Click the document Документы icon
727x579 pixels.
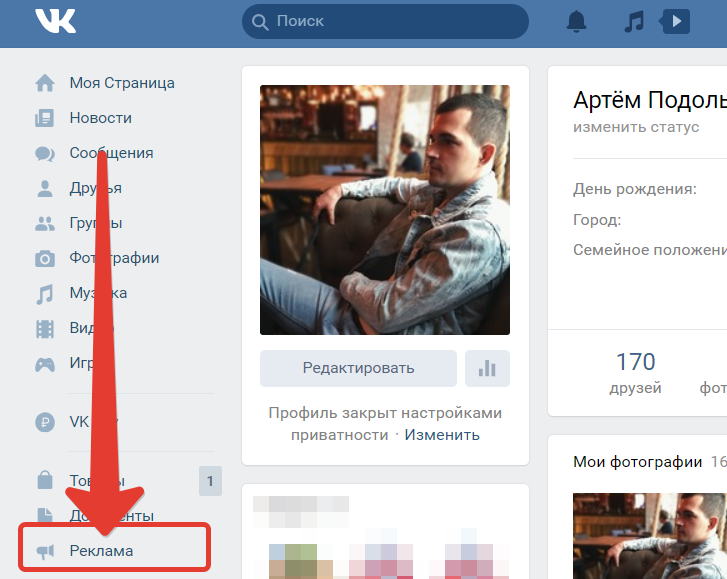coord(45,515)
